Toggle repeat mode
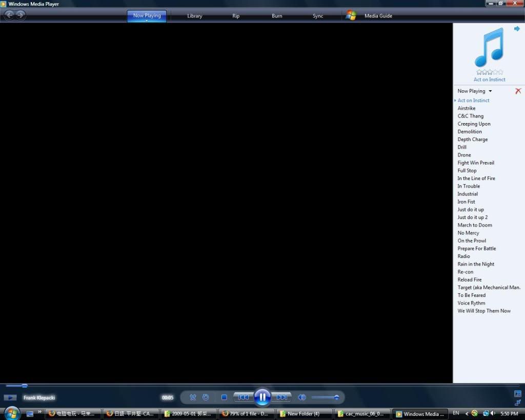The width and height of the screenshot is (525, 420). [x=206, y=397]
